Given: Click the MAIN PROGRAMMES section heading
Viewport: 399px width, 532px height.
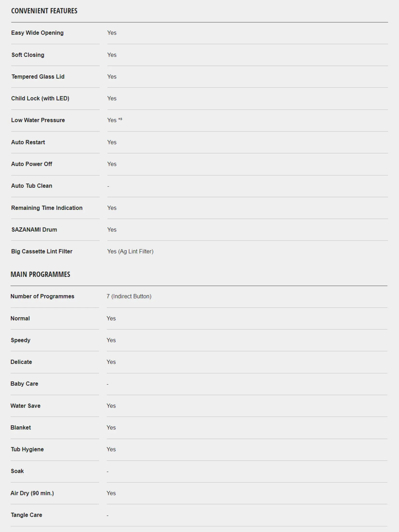Looking at the screenshot, I should coord(40,274).
